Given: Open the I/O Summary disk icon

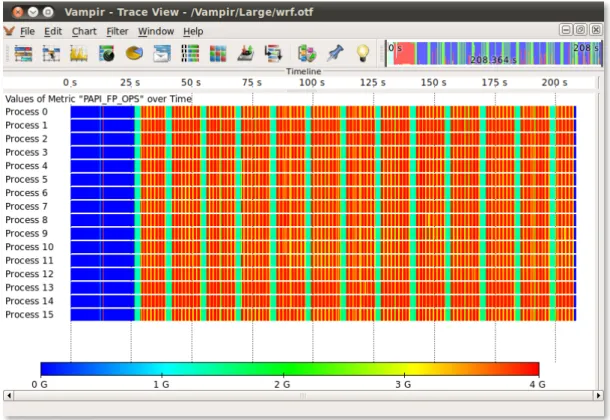Looking at the screenshot, I should tap(246, 53).
